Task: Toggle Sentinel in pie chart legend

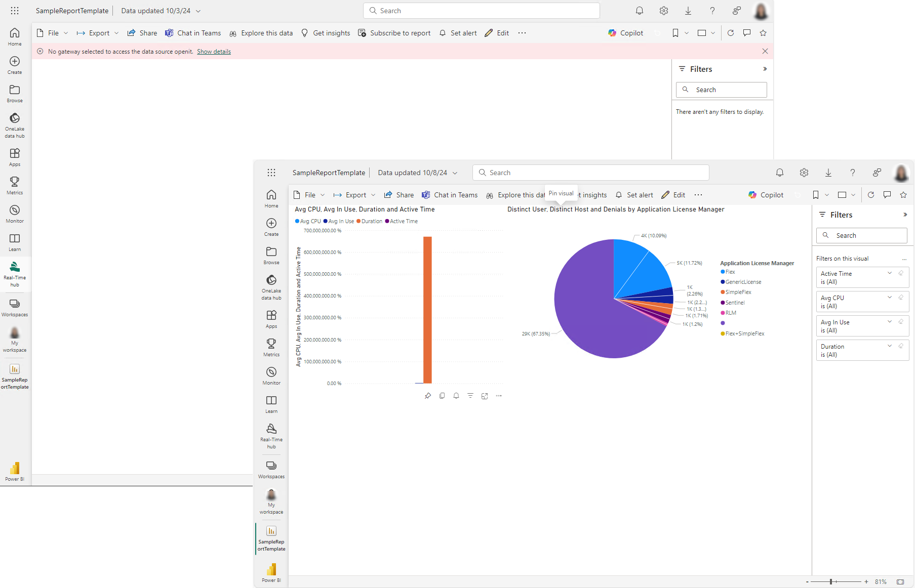Action: point(733,303)
